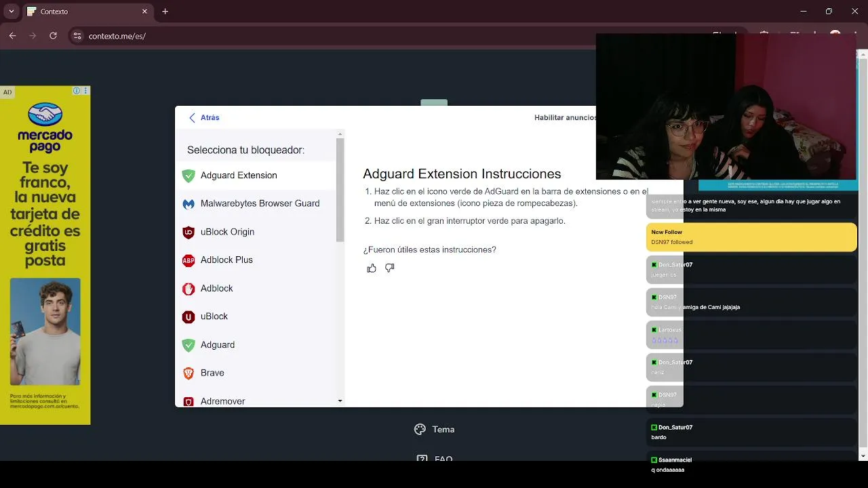
Task: Click the Malwarebytes Browser Guard logo icon
Action: (189, 203)
